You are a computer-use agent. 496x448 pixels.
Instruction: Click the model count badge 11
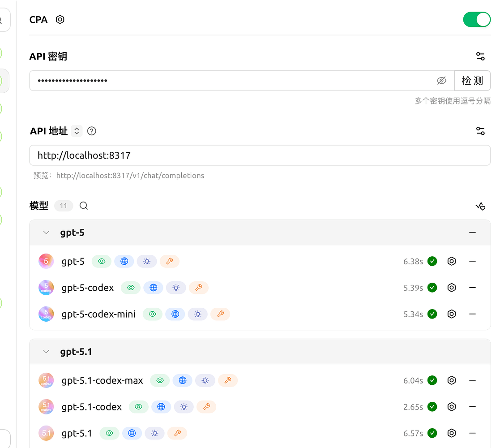point(64,206)
